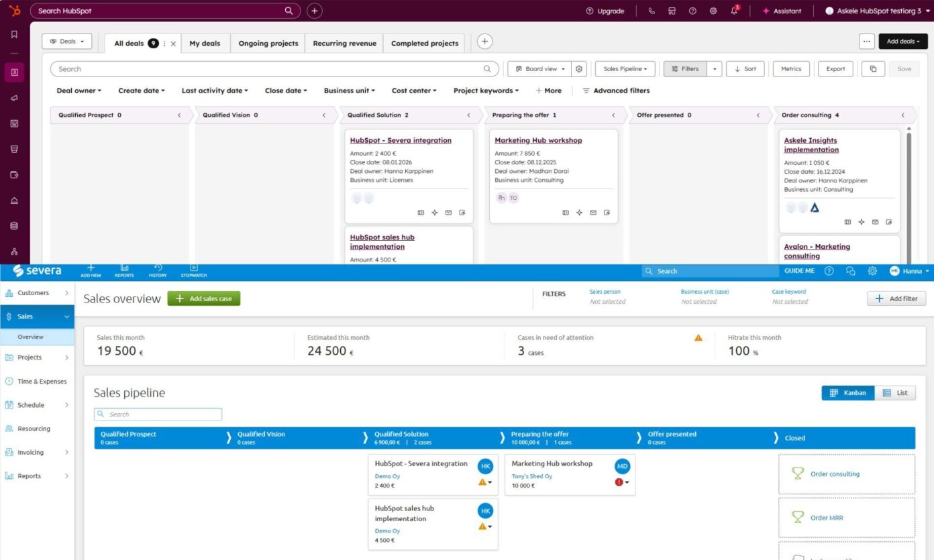
Task: Click the Sales pipeline search field
Action: [158, 414]
